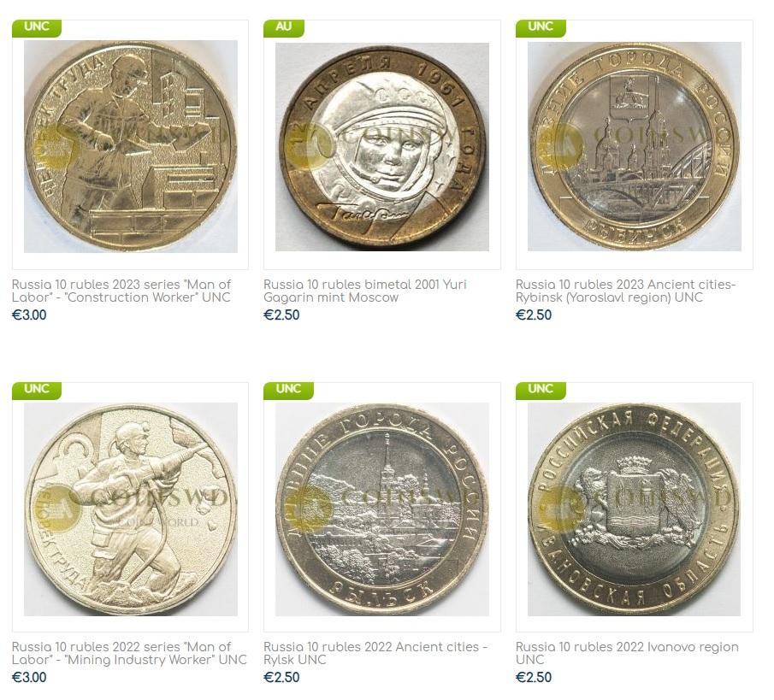Click the €3.00 price of Construction Worker coin
774x700 pixels.
click(x=29, y=315)
